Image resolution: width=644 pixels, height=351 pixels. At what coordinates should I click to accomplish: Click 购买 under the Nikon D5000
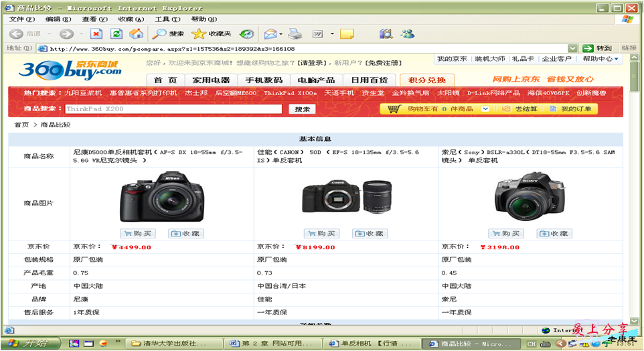coord(138,234)
